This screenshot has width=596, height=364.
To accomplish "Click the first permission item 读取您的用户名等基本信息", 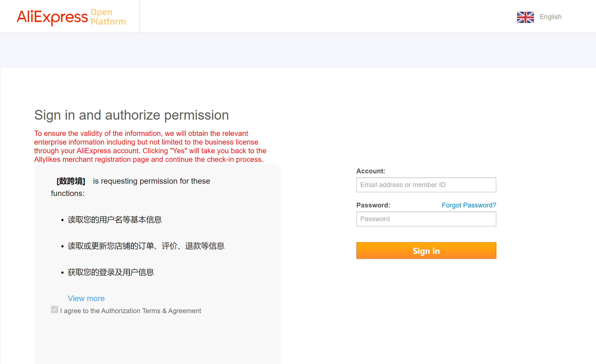I will [115, 220].
